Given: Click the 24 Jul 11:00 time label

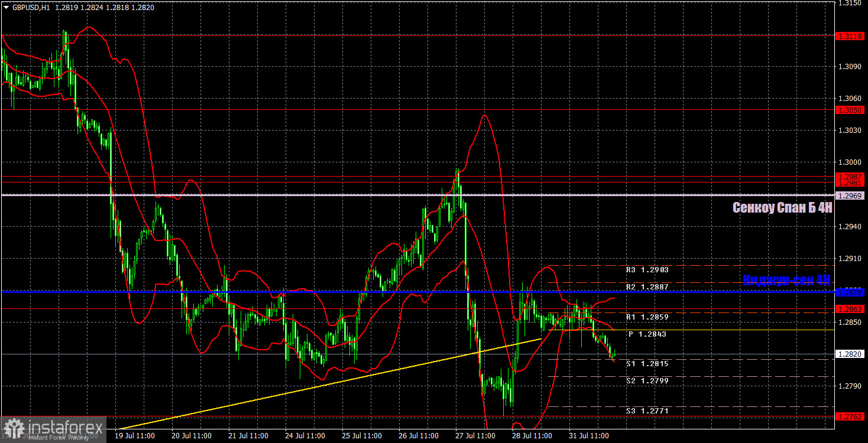Looking at the screenshot, I should point(306,436).
